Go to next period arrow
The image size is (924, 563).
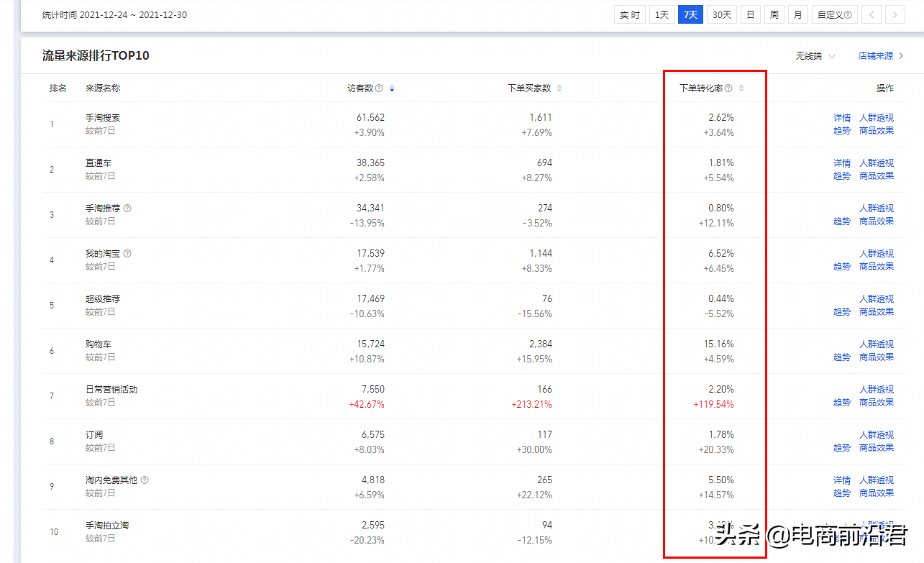895,14
